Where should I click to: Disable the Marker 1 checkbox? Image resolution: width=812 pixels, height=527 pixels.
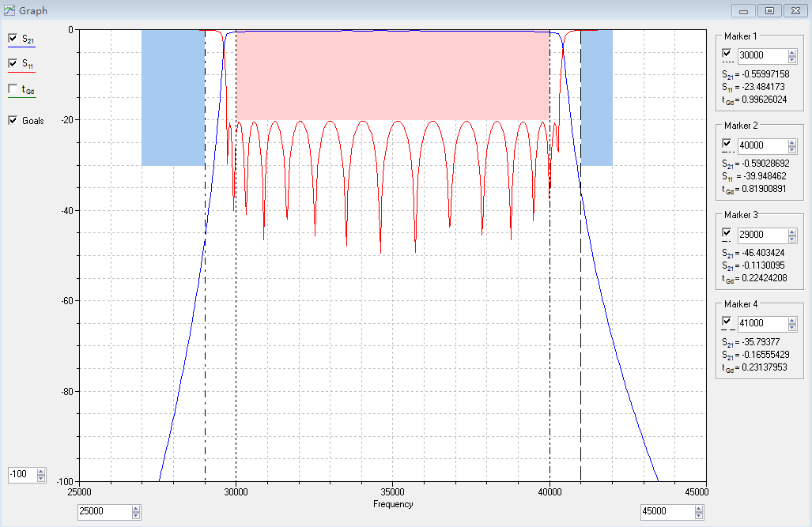point(727,54)
